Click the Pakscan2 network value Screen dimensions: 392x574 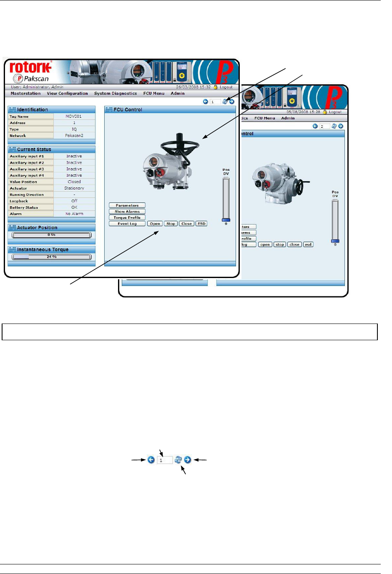point(74,136)
